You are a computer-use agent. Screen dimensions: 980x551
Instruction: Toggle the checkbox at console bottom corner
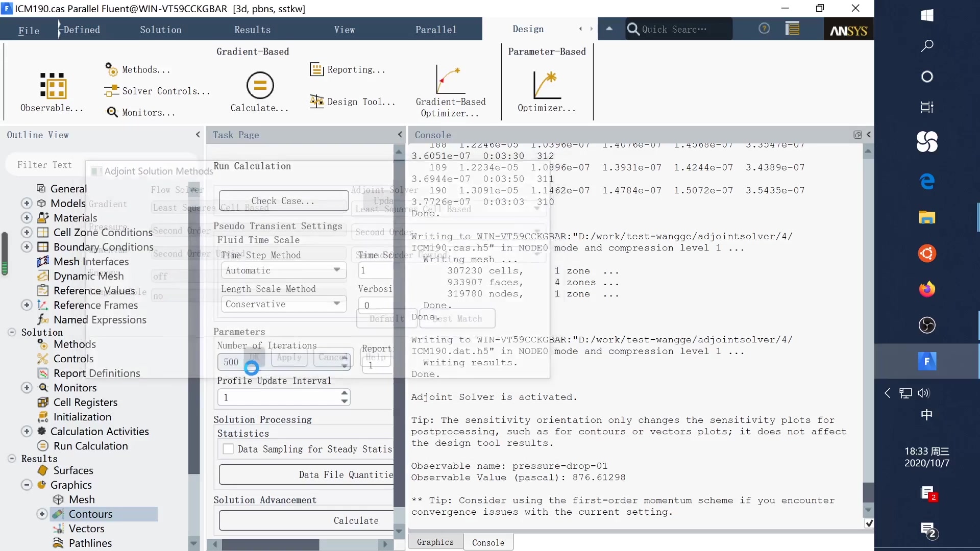pos(869,523)
